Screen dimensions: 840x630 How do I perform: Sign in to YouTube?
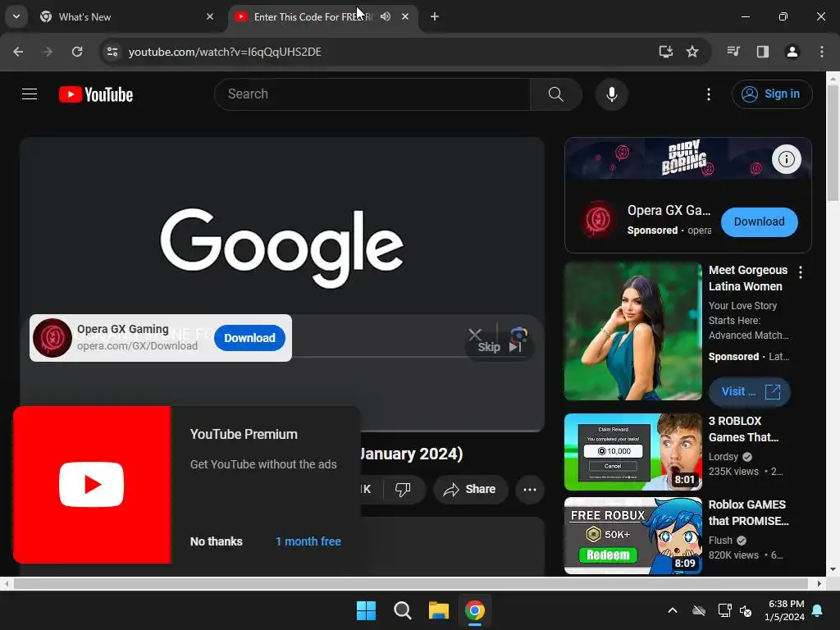771,94
